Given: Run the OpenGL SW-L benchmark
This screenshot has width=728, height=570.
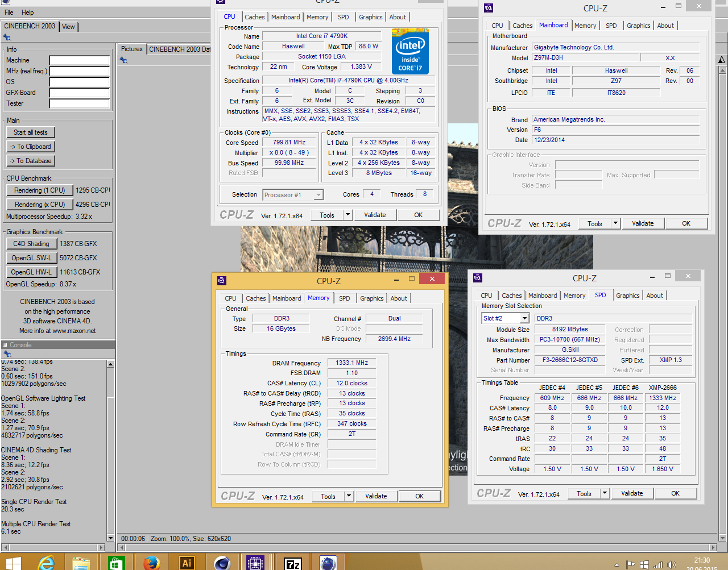Looking at the screenshot, I should click(x=31, y=258).
